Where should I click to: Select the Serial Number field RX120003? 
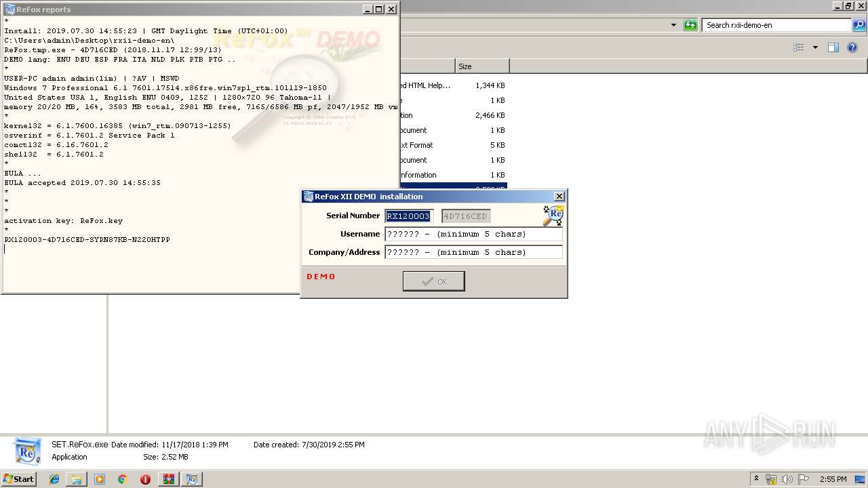tap(409, 216)
